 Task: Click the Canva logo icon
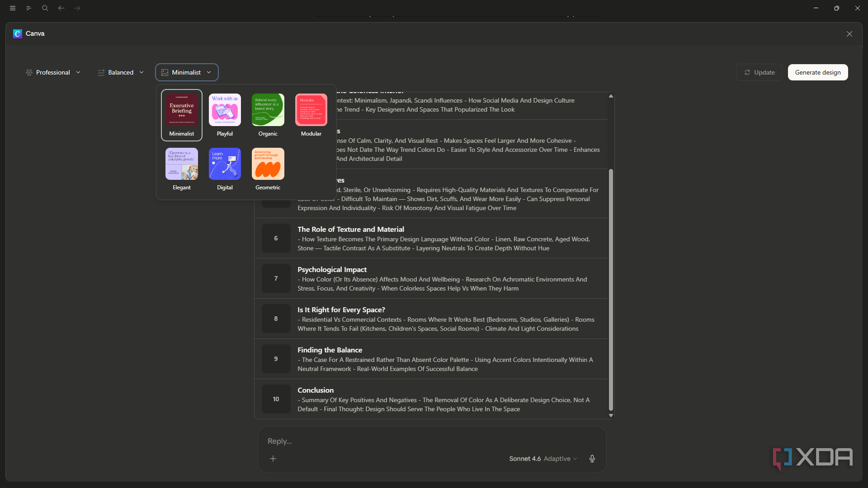pos(18,34)
